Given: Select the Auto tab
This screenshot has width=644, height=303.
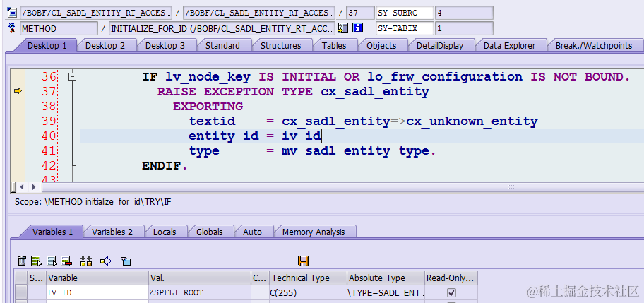Looking at the screenshot, I should (253, 232).
